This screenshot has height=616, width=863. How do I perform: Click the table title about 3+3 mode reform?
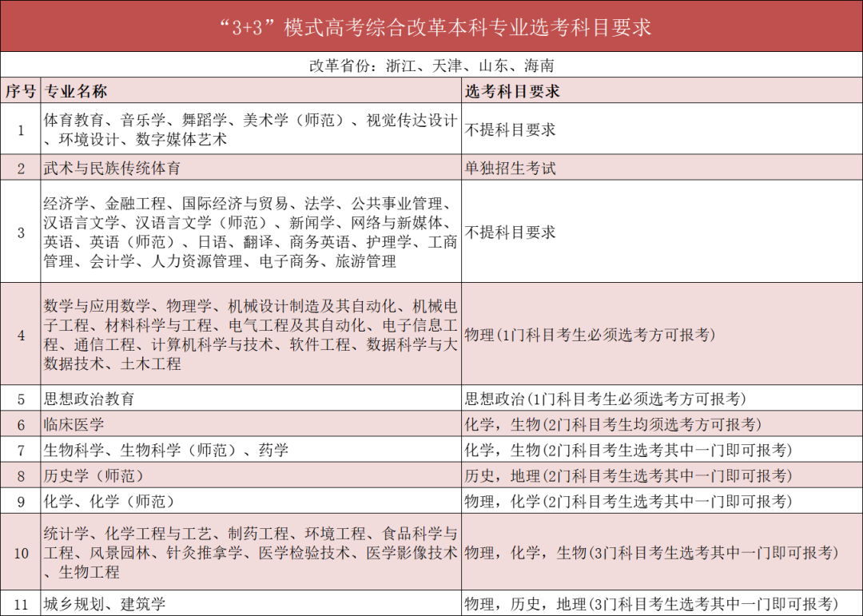(x=431, y=26)
